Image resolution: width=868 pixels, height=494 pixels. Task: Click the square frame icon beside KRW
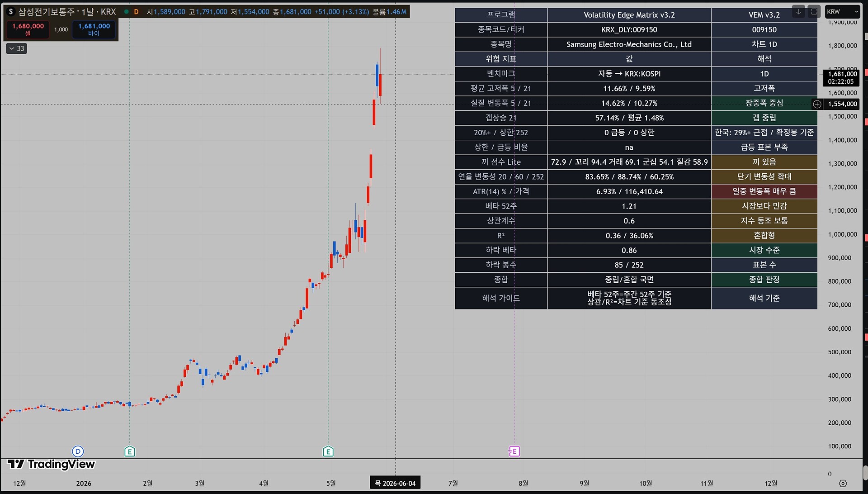[x=814, y=12]
